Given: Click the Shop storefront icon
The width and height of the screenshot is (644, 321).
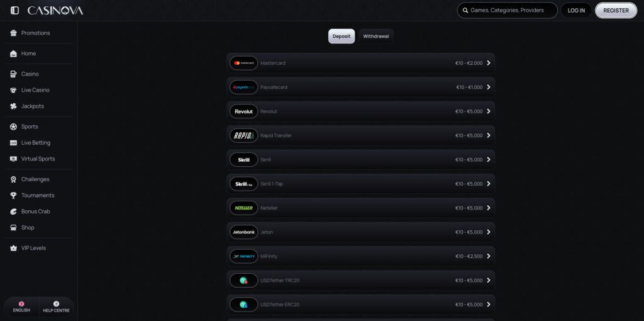Looking at the screenshot, I should pos(14,227).
